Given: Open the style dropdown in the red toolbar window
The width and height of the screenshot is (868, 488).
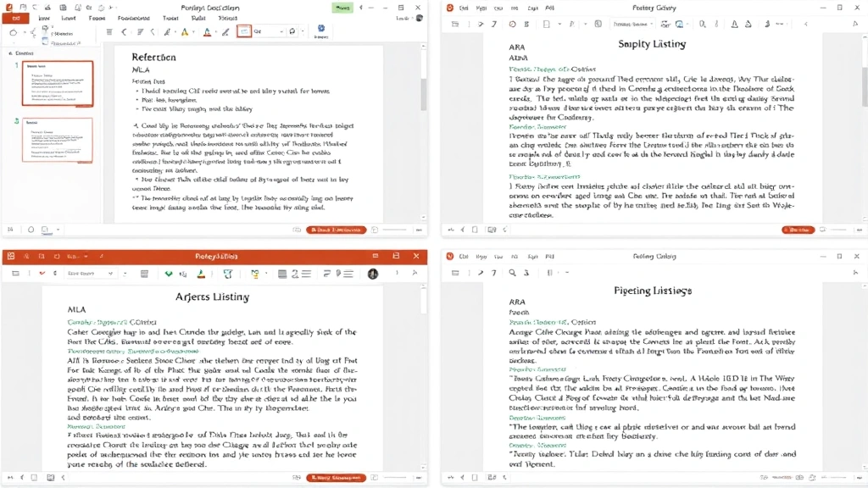Looking at the screenshot, I should coord(93,273).
